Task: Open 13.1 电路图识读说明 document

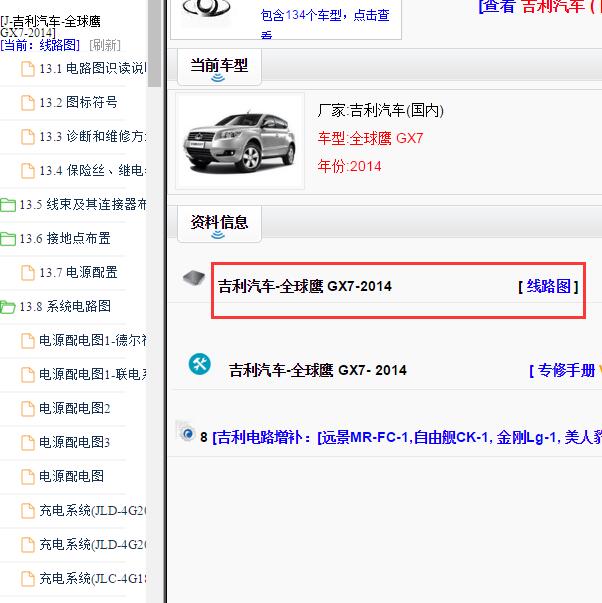Action: pyautogui.click(x=92, y=68)
